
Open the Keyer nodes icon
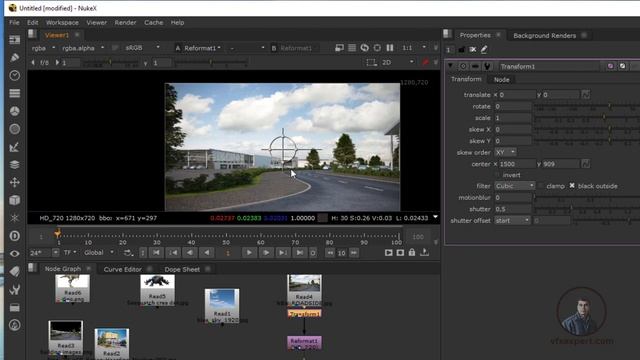tap(15, 147)
